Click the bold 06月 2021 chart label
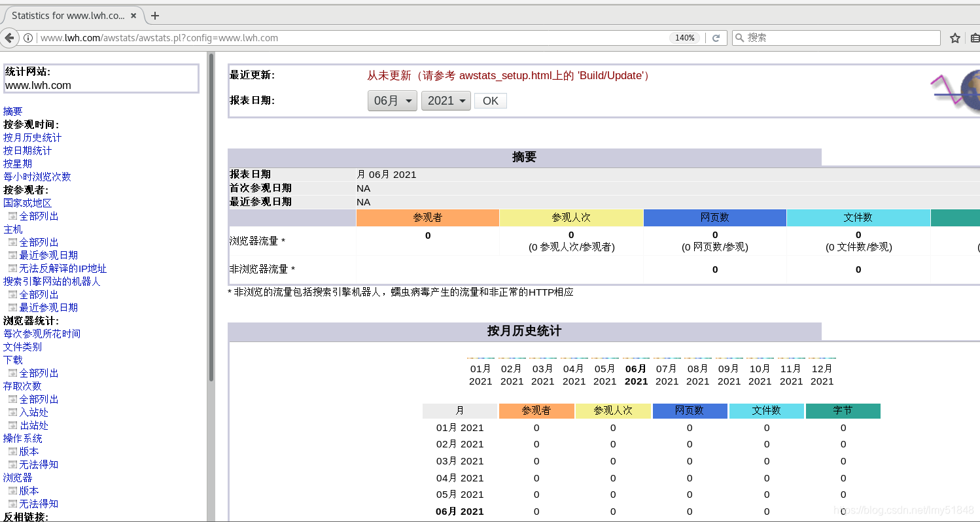 click(636, 375)
